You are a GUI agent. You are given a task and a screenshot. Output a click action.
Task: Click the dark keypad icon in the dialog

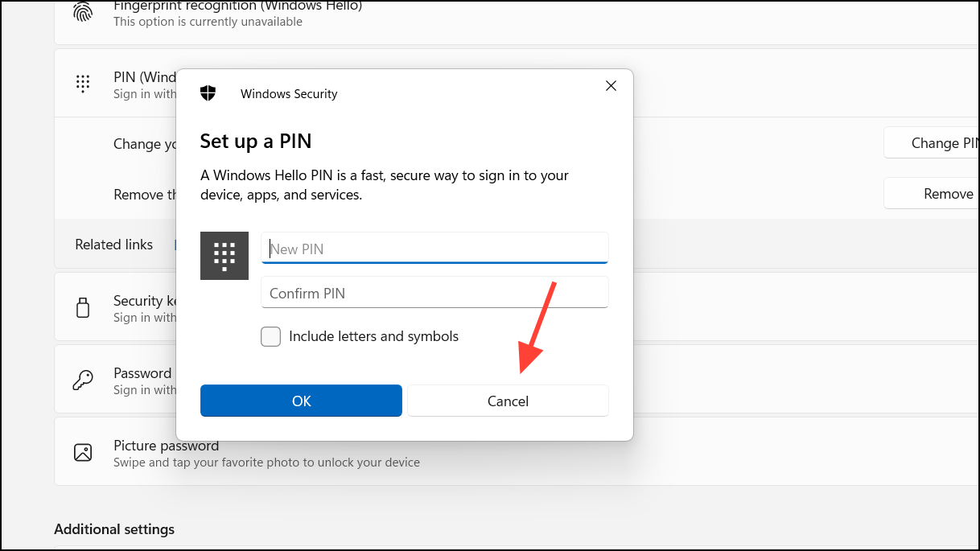tap(224, 256)
